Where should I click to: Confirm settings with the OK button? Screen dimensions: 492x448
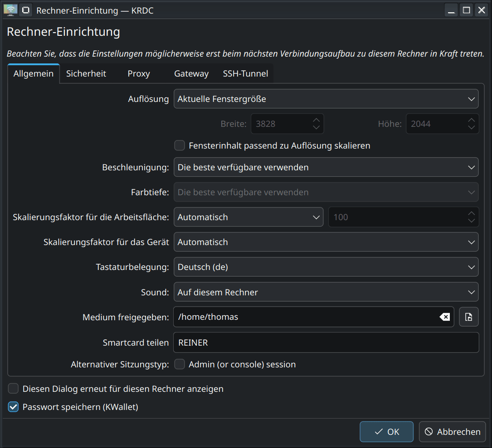coord(386,432)
